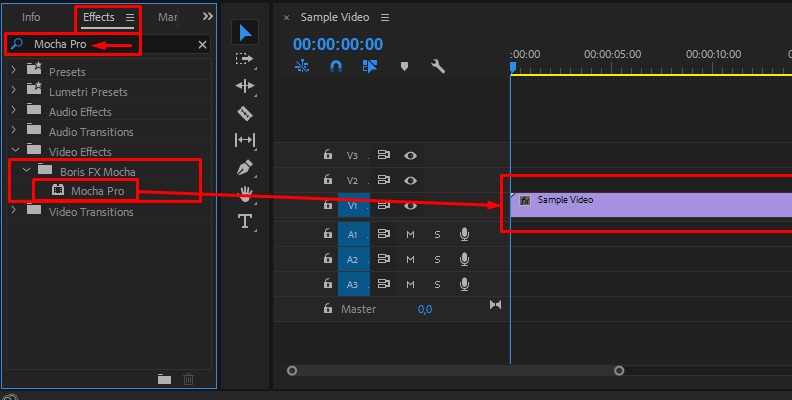Screen dimensions: 792x400
Task: Toggle sync lock for V1
Action: point(384,205)
